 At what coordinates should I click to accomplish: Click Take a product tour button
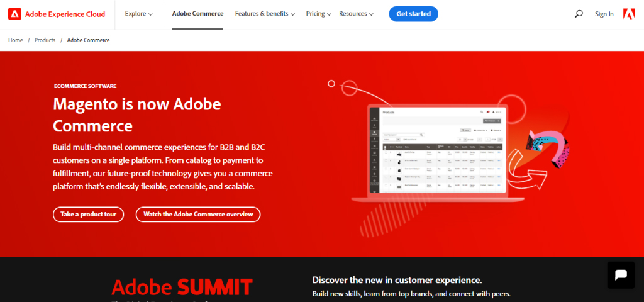88,215
